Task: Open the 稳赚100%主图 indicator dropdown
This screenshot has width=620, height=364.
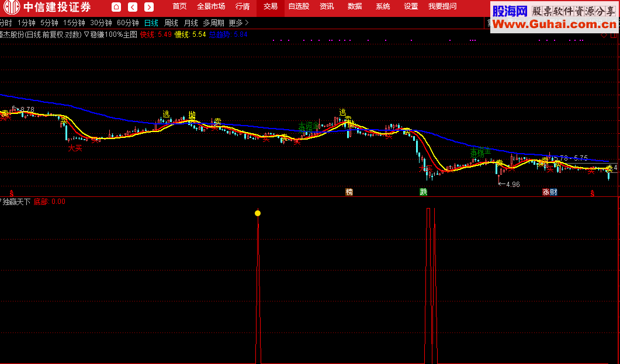Action: click(110, 34)
